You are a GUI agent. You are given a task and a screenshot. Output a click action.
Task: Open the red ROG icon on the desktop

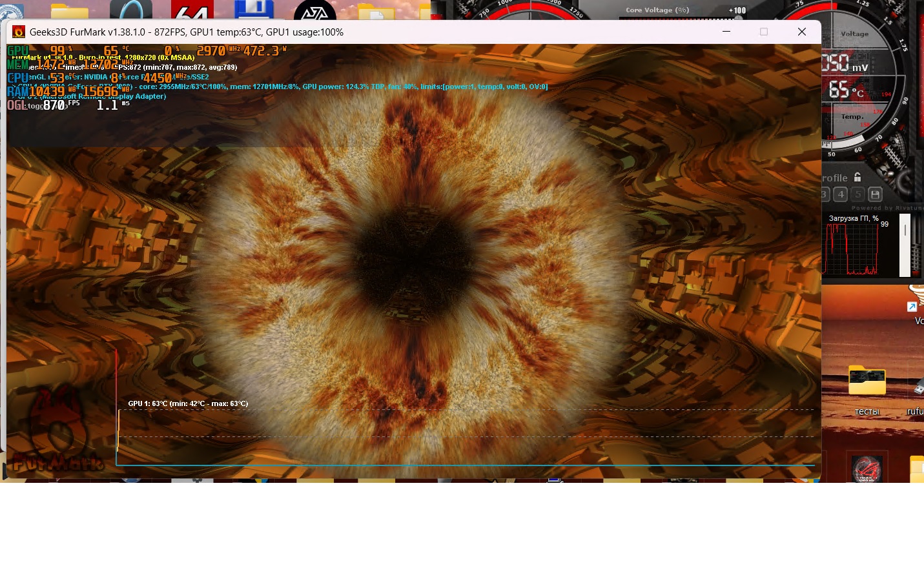point(867,469)
